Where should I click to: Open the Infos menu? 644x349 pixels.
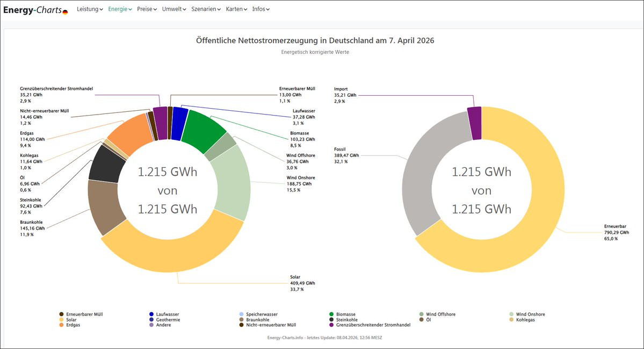point(261,9)
